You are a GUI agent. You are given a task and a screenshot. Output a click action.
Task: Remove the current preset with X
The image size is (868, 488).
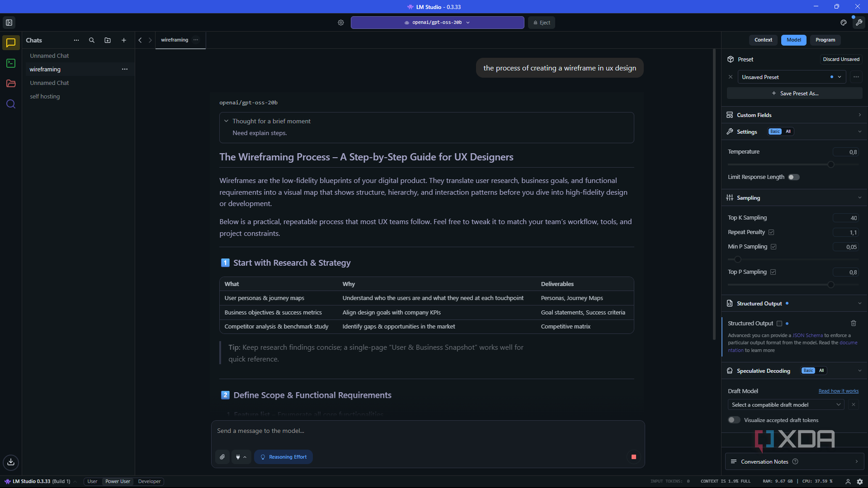(x=730, y=77)
